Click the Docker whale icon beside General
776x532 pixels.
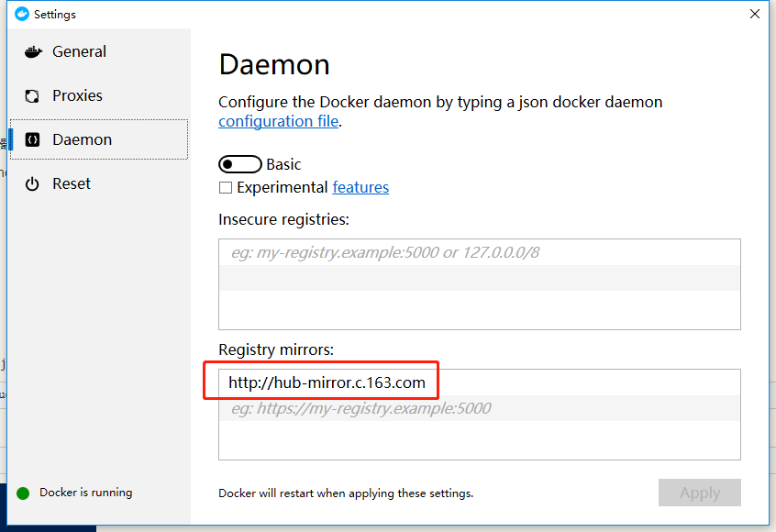(33, 51)
